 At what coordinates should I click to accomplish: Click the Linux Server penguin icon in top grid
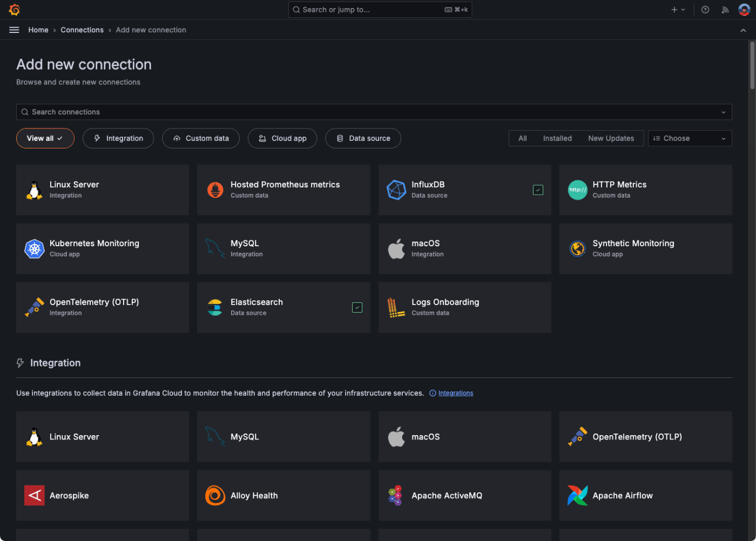coord(35,190)
